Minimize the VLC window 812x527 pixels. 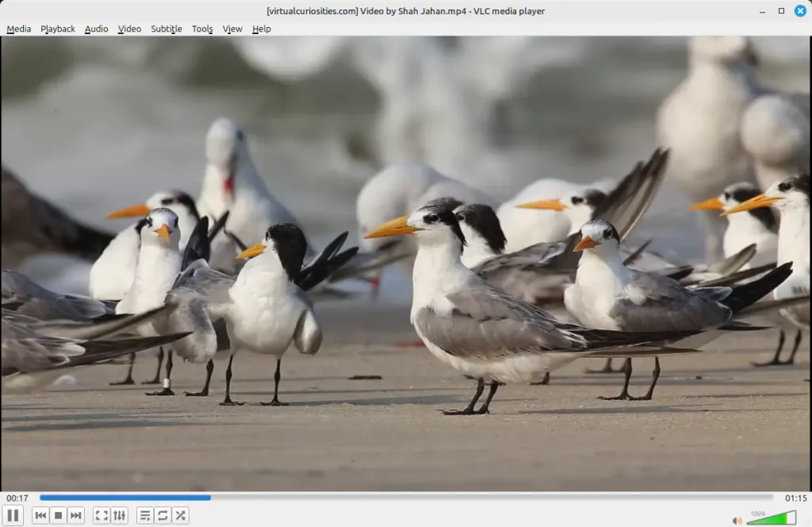pos(762,11)
